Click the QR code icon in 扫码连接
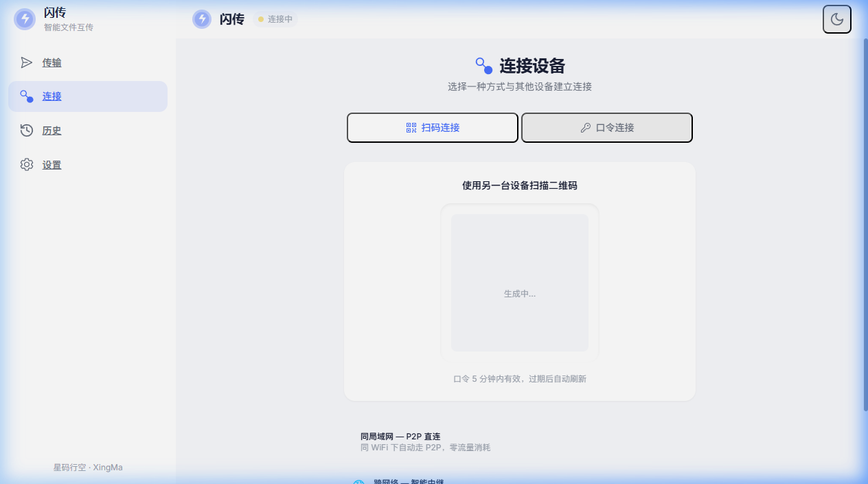This screenshot has height=484, width=868. click(x=411, y=128)
